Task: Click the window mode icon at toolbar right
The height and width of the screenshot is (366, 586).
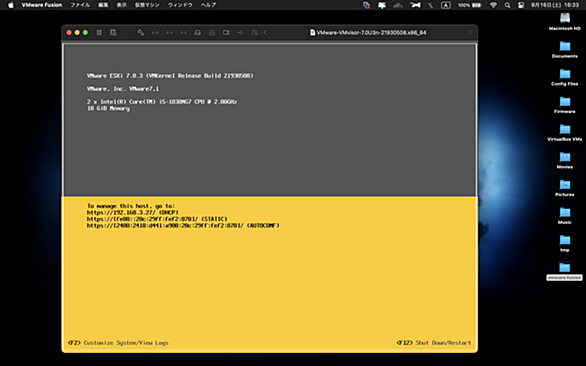Action: tap(469, 33)
